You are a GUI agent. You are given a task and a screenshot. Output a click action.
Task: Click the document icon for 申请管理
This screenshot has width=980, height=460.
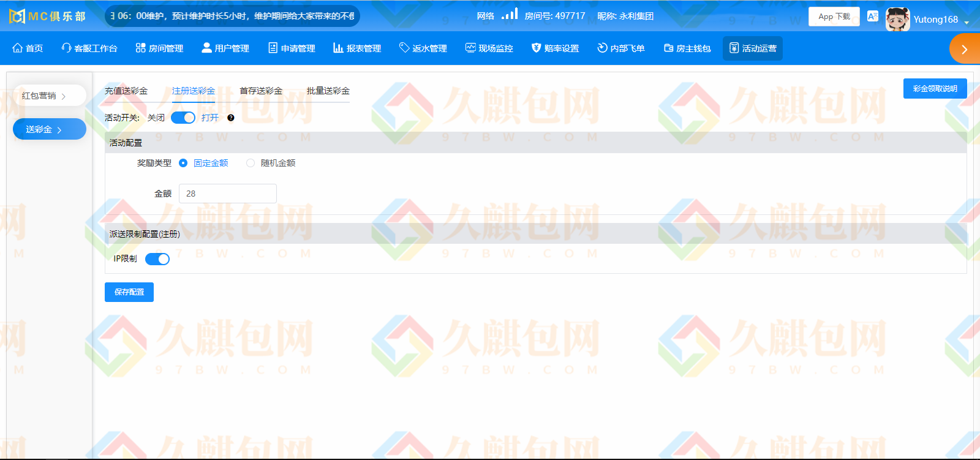273,48
